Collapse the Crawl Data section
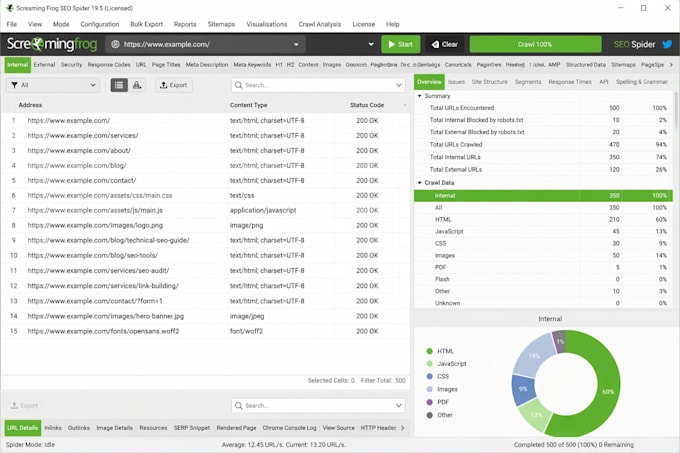Image resolution: width=680 pixels, height=453 pixels. (x=419, y=183)
